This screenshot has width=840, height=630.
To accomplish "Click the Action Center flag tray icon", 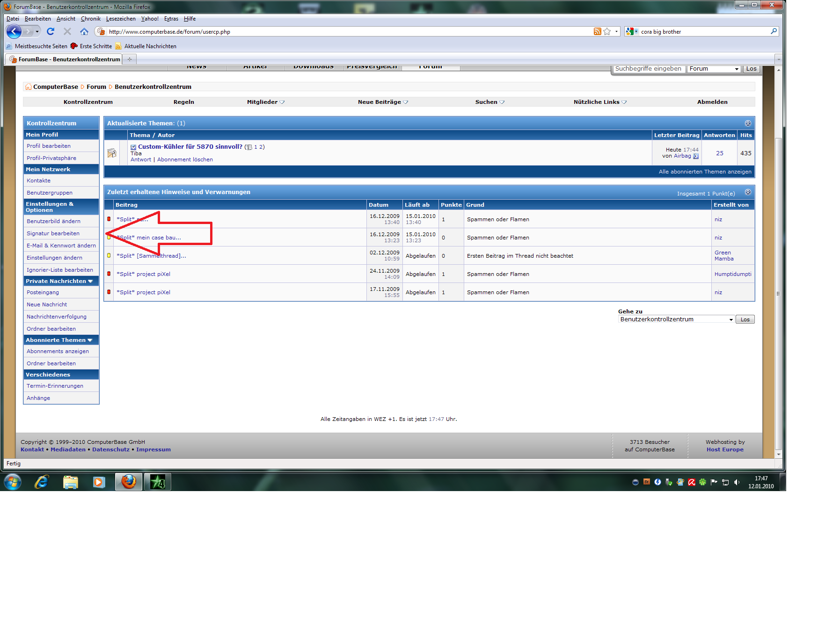I will 714,482.
